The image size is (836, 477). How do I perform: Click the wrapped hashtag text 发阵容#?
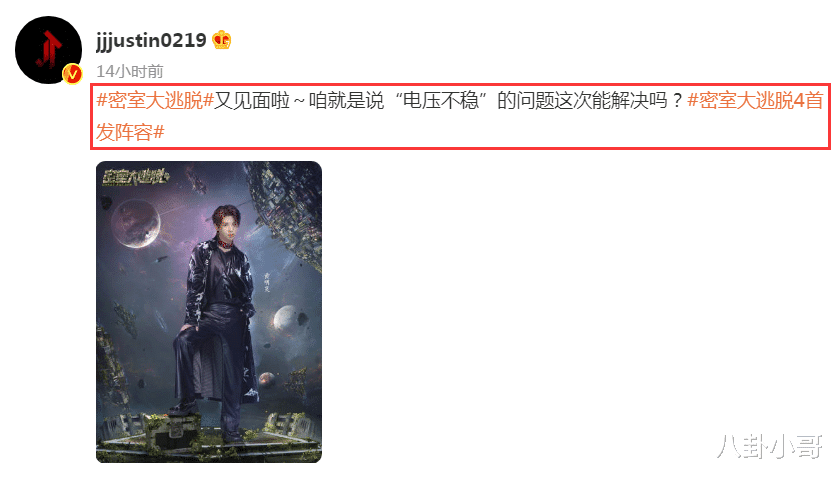pyautogui.click(x=130, y=132)
